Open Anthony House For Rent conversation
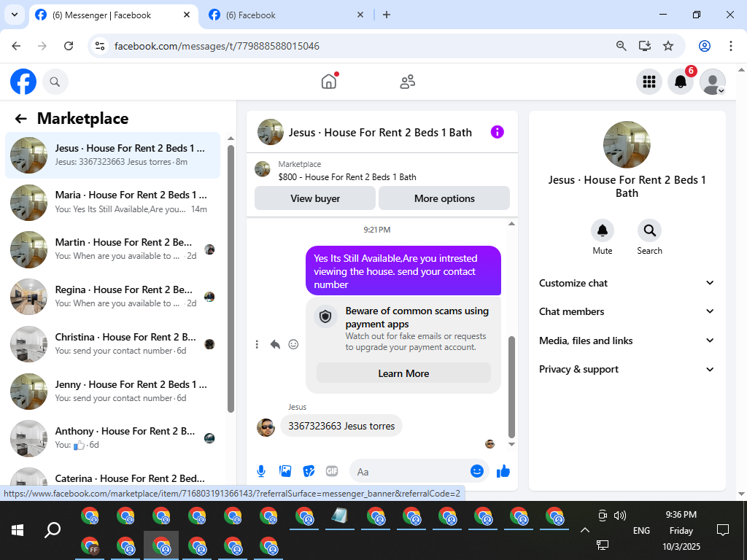Screen dimensions: 747x560 pos(113,438)
